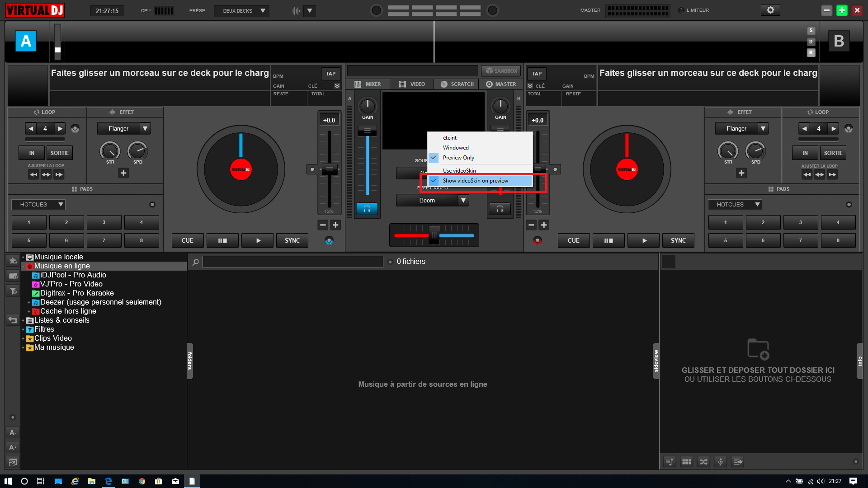Toggle Show videoSkin on preview
868x488 pixels.
point(480,181)
